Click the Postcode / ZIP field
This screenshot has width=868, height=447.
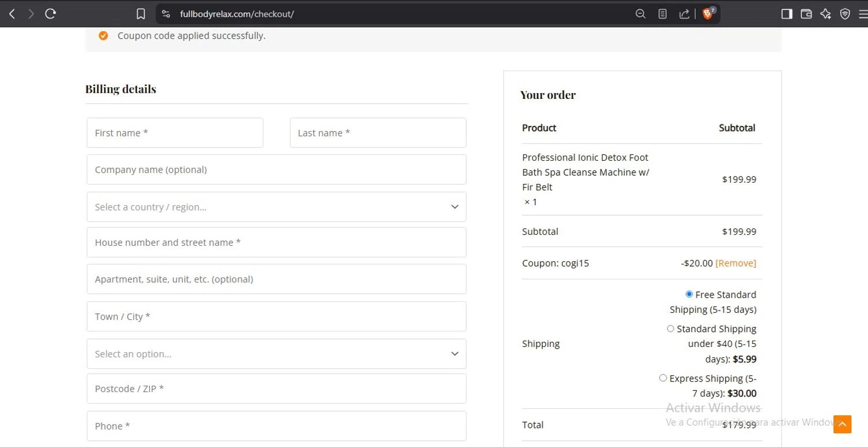pos(277,389)
